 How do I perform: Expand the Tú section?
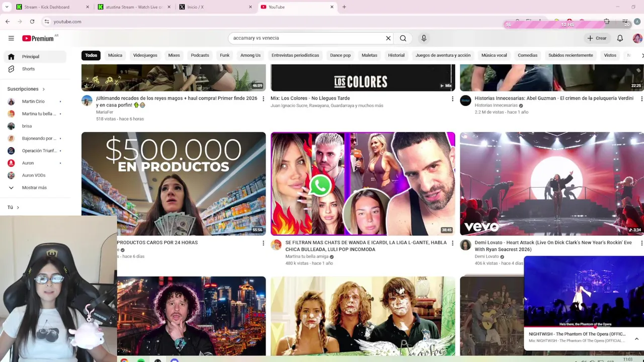tap(13, 207)
